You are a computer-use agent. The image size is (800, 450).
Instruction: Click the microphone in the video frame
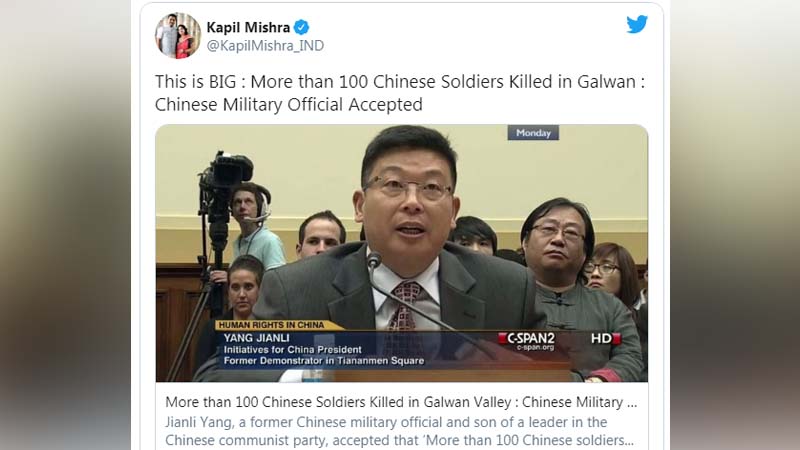pyautogui.click(x=375, y=260)
